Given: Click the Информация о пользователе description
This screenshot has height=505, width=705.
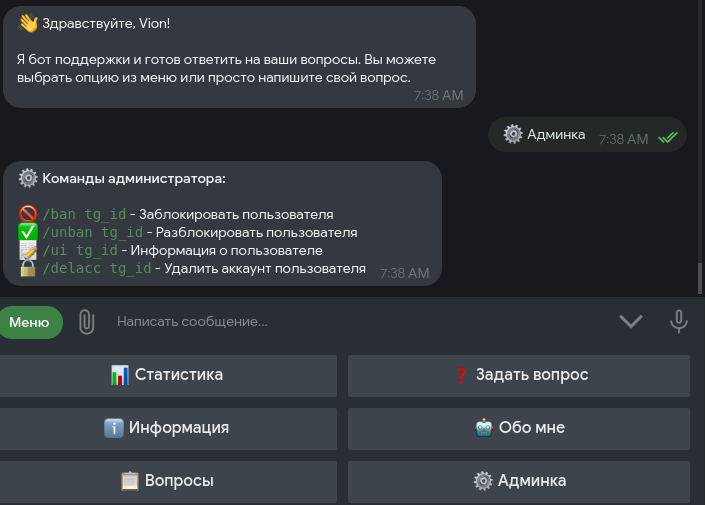Looking at the screenshot, I should [x=227, y=250].
